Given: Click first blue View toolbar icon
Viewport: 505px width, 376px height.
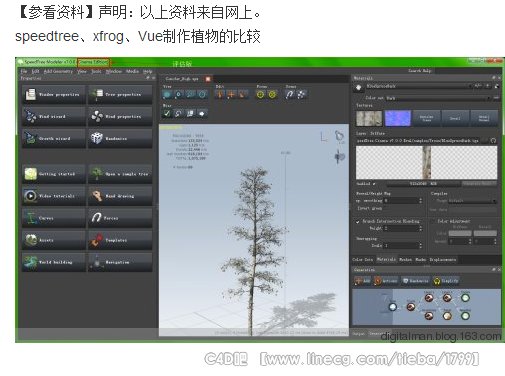Looking at the screenshot, I should [167, 95].
